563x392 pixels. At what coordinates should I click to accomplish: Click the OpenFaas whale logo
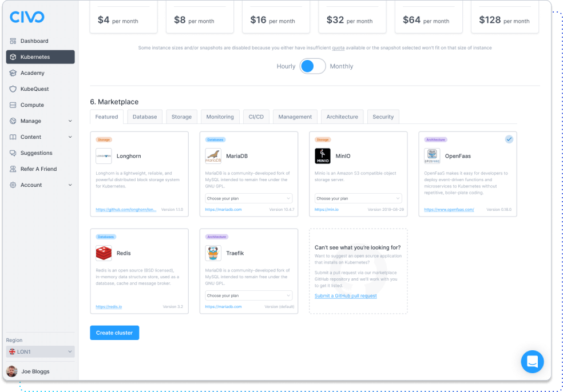click(x=432, y=156)
